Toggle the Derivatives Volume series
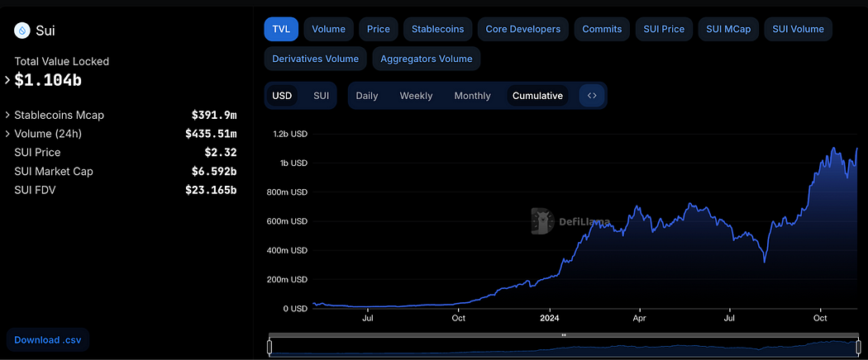Viewport: 868px width, 360px height. pos(316,59)
